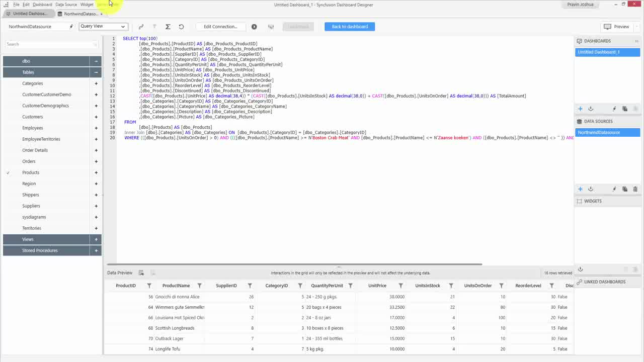644x362 pixels.
Task: Add a new dashboard with plus icon
Action: [580, 109]
